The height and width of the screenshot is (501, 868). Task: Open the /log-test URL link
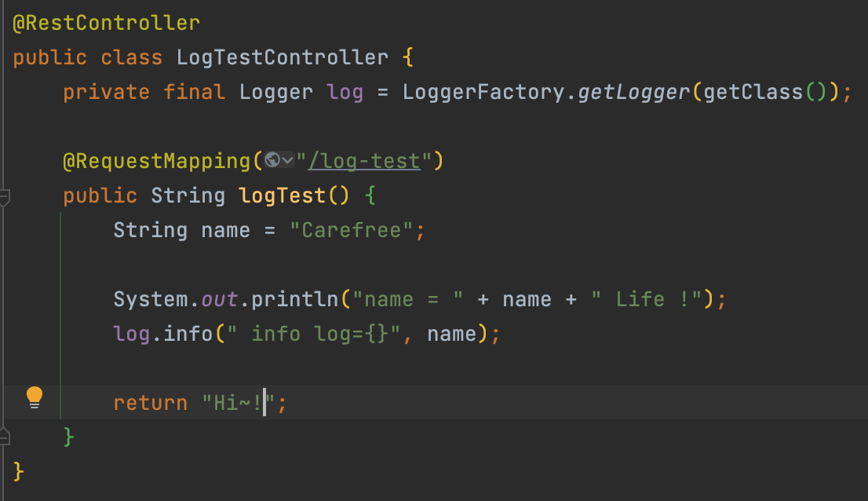click(364, 161)
